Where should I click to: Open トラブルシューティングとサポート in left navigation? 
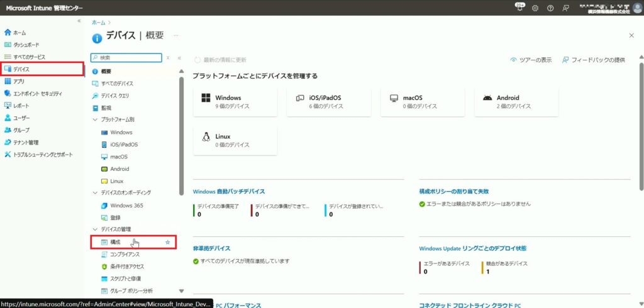tap(38, 155)
